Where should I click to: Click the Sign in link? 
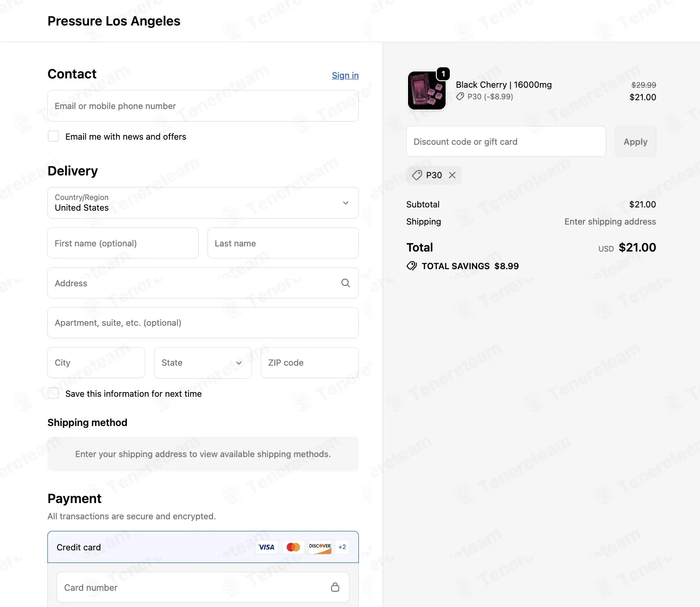[x=345, y=75]
